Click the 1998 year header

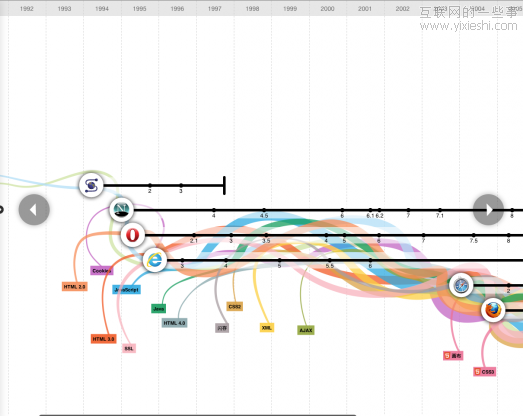click(x=252, y=9)
